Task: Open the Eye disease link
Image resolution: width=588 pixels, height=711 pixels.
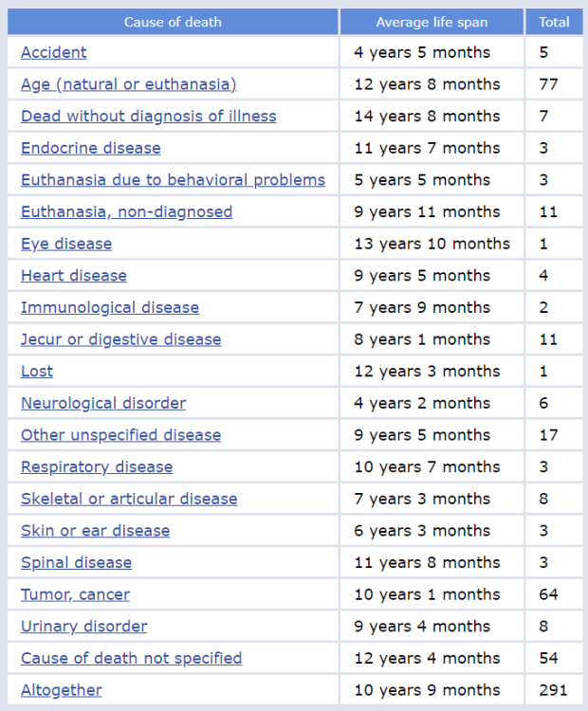Action: coord(66,244)
